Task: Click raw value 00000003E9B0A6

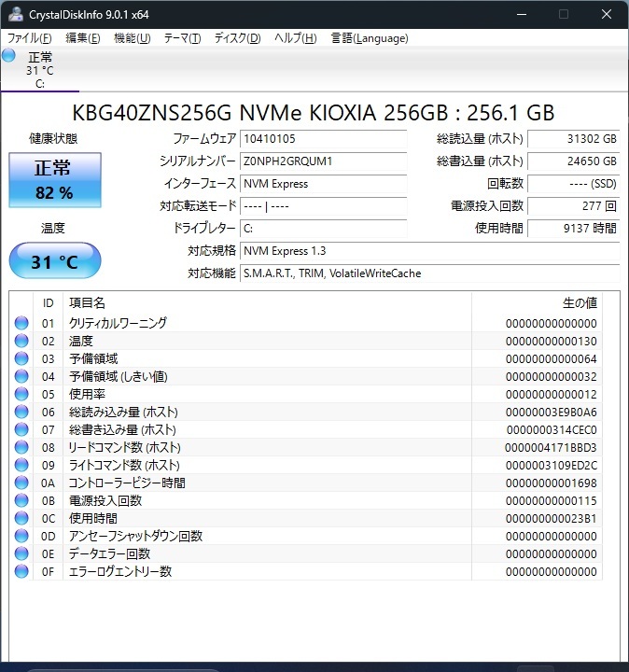Action: 551,413
